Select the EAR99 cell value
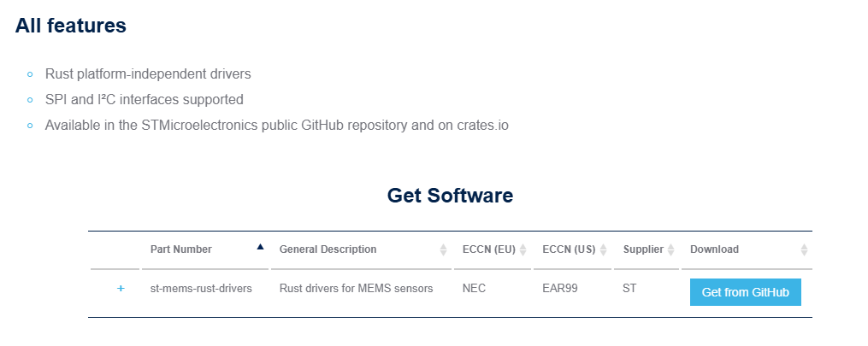Screen dimensions: 868x346 tap(560, 289)
